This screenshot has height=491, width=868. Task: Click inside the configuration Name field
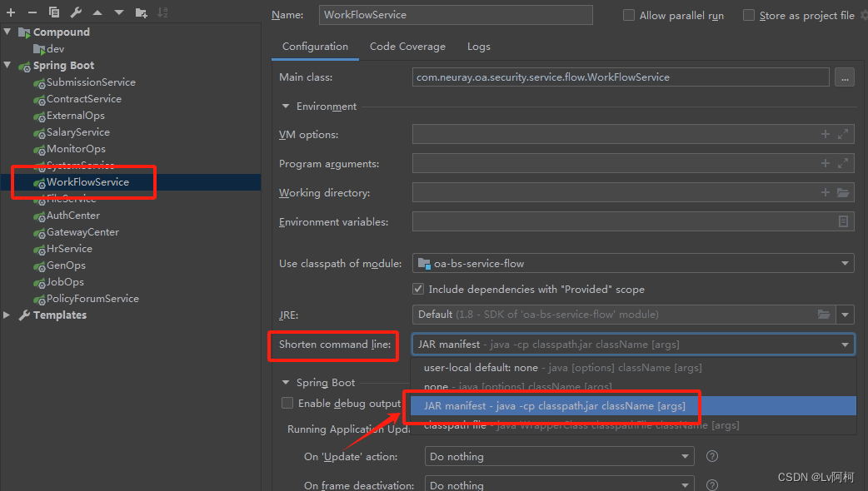pyautogui.click(x=456, y=15)
